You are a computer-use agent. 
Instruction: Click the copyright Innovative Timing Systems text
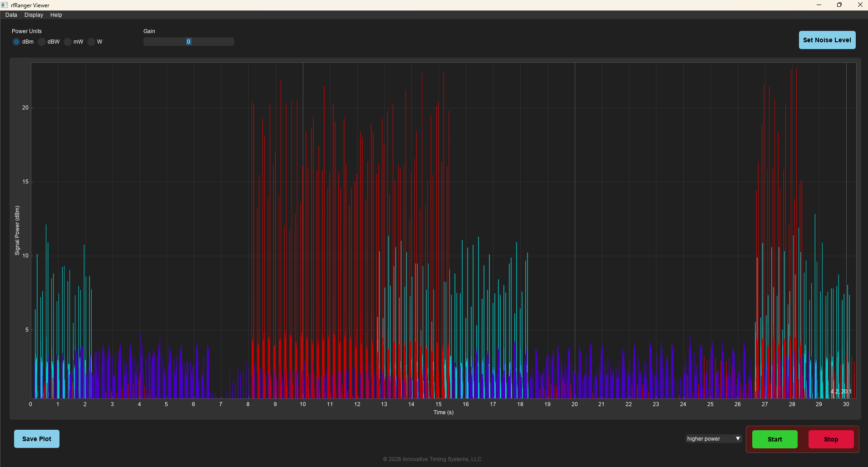[x=432, y=459]
